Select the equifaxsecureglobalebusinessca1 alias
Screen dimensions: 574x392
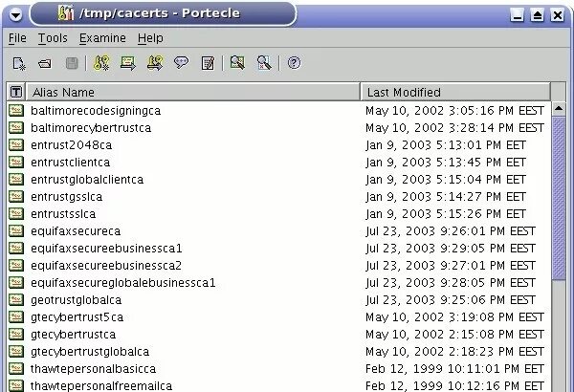[x=123, y=283]
